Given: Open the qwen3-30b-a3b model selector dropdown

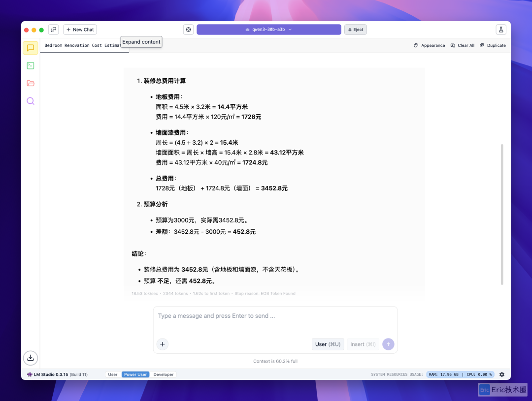Looking at the screenshot, I should click(269, 30).
